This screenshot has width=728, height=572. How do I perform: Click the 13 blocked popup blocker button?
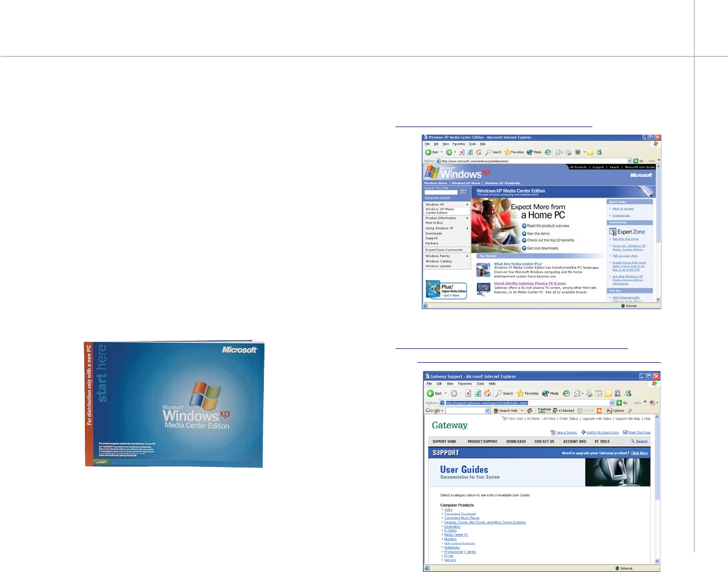point(563,411)
